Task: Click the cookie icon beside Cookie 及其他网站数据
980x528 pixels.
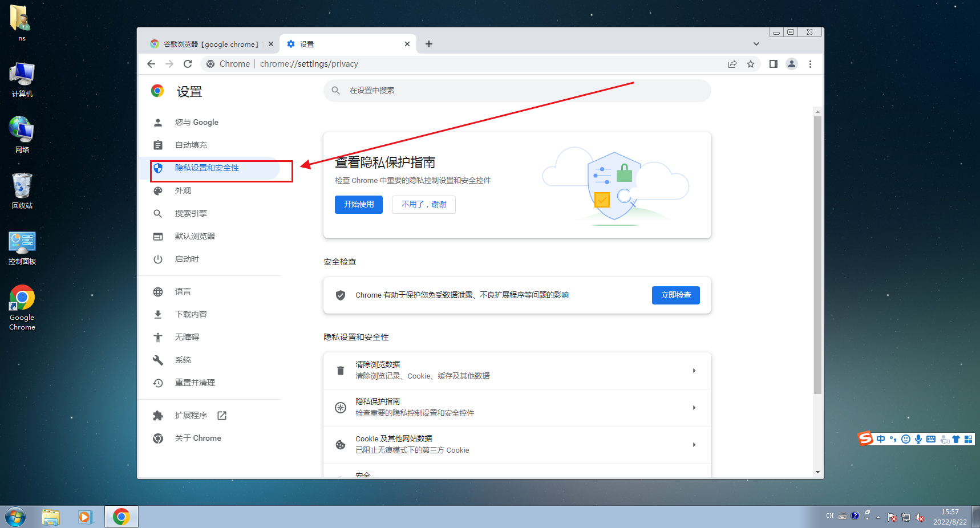Action: [341, 444]
